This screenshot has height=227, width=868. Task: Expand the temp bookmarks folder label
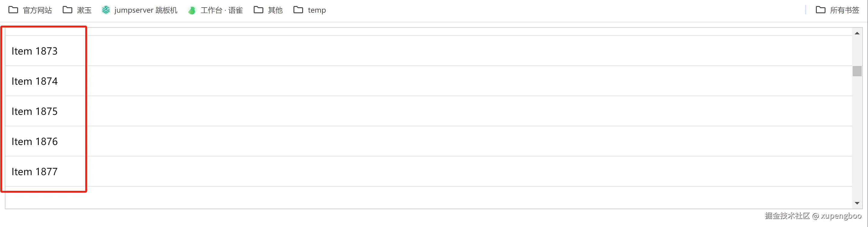tap(317, 10)
